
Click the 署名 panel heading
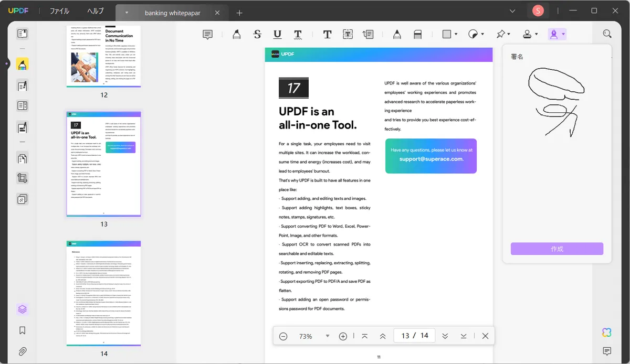click(517, 57)
